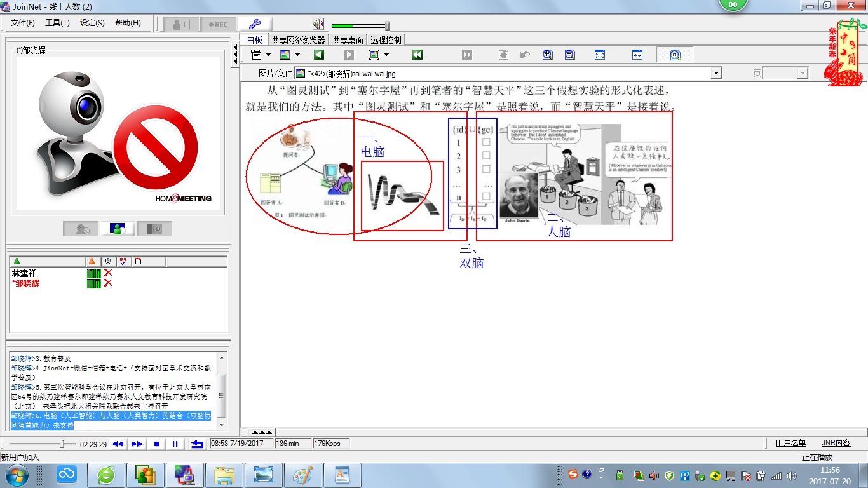
Task: Click the whiteboard zoom out magnifier
Action: 569,55
